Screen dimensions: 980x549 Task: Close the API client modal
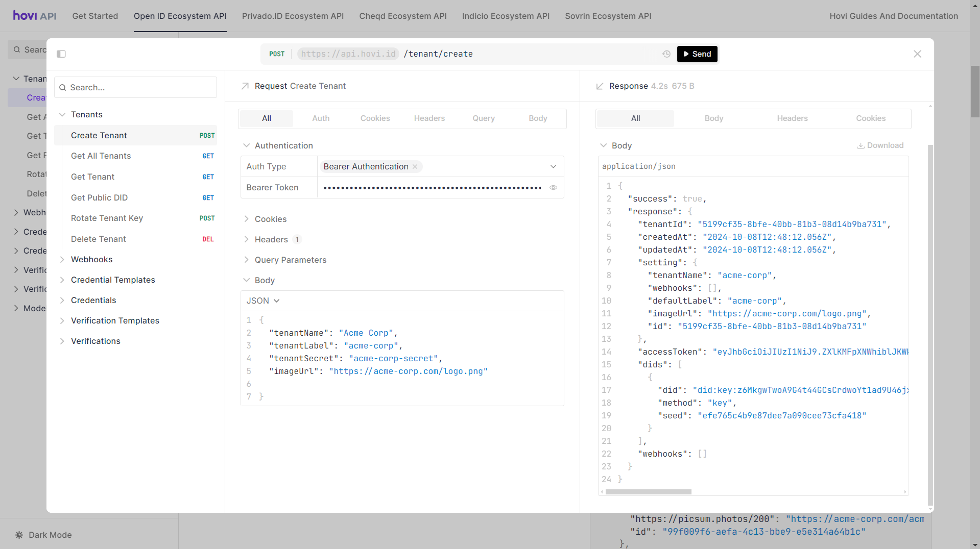[917, 54]
